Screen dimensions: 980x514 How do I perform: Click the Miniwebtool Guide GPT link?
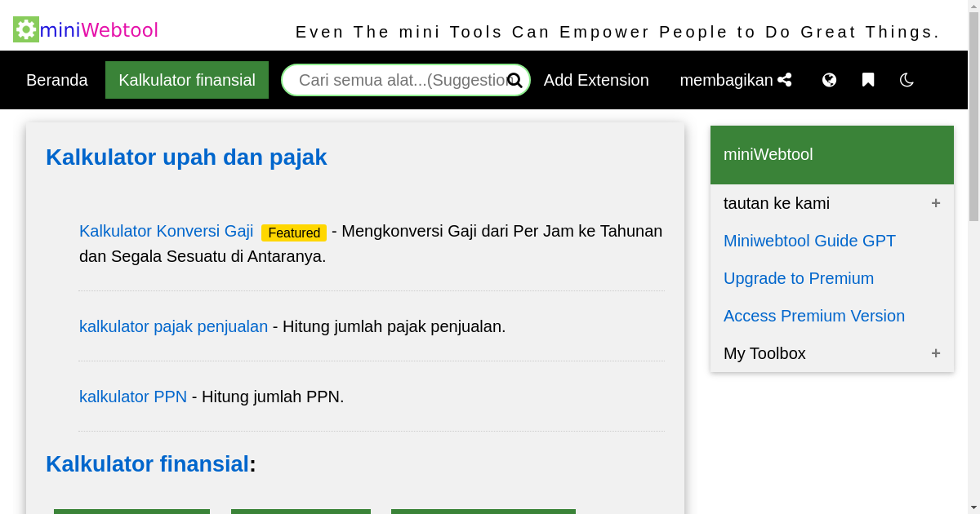click(x=809, y=241)
